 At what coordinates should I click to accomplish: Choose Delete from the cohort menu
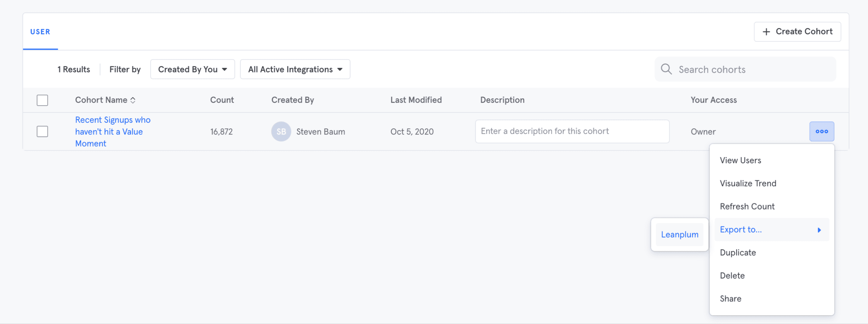732,276
